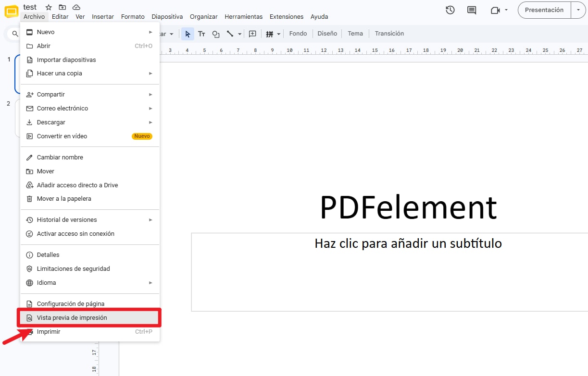Select the Text box tool
Image resolution: width=588 pixels, height=376 pixels.
pyautogui.click(x=201, y=34)
